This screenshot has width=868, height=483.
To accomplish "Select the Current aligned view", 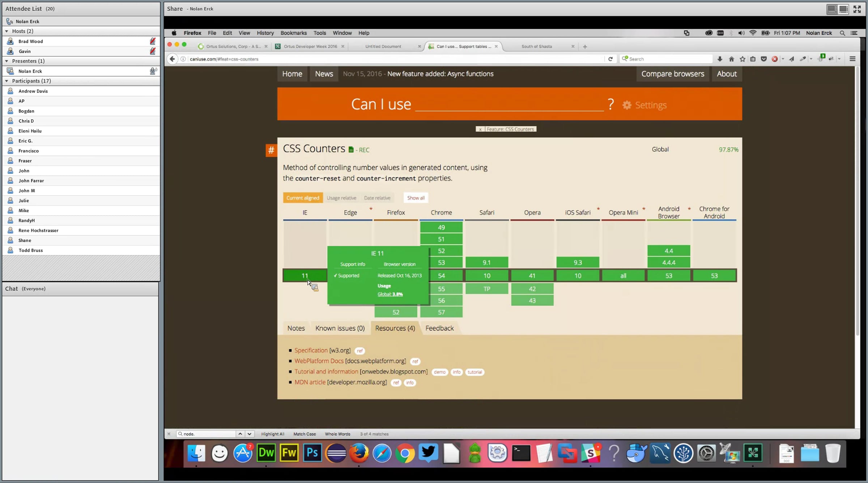I will pos(303,198).
